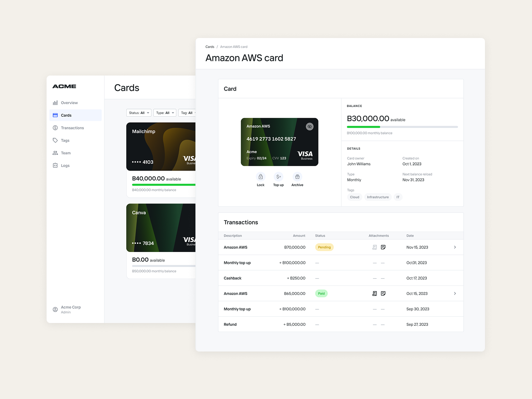Click the Paid status badge
Image resolution: width=532 pixels, height=399 pixels.
click(x=321, y=294)
